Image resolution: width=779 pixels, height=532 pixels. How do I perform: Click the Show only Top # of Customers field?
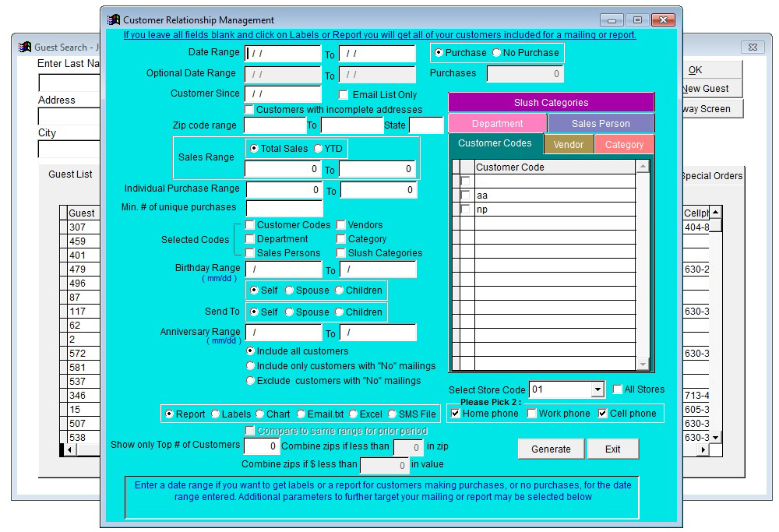[x=261, y=446]
